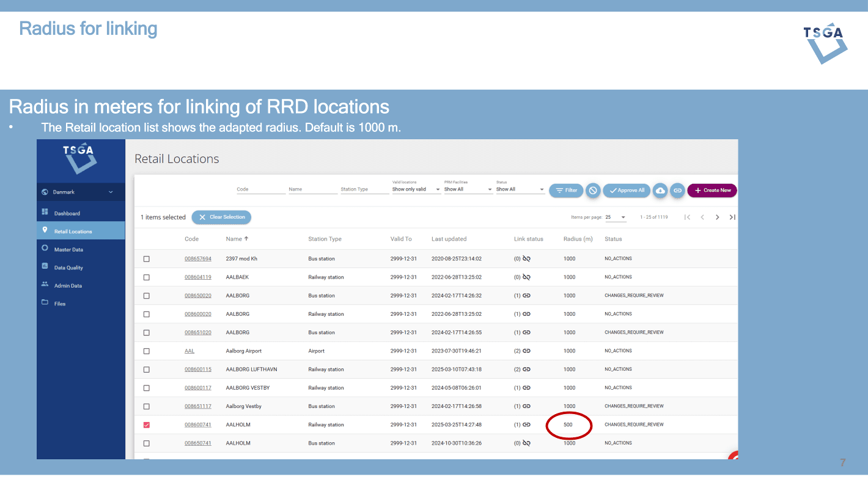This screenshot has height=488, width=868.
Task: Click the Master Data circle icon
Action: [45, 248]
